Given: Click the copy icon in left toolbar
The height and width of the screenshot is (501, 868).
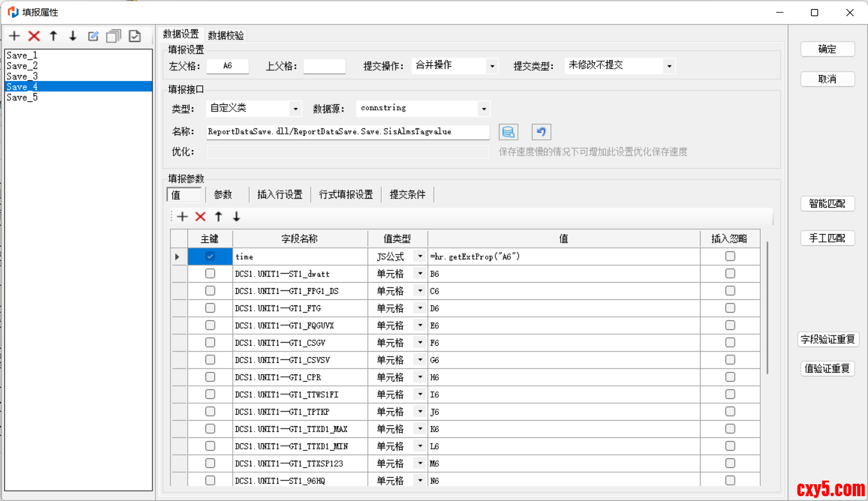Looking at the screenshot, I should 113,36.
